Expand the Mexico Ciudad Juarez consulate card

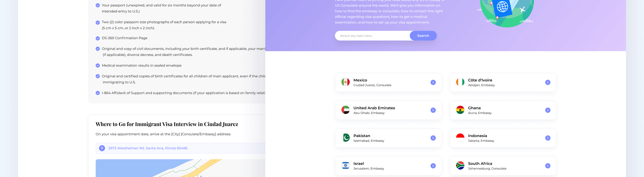(x=433, y=82)
